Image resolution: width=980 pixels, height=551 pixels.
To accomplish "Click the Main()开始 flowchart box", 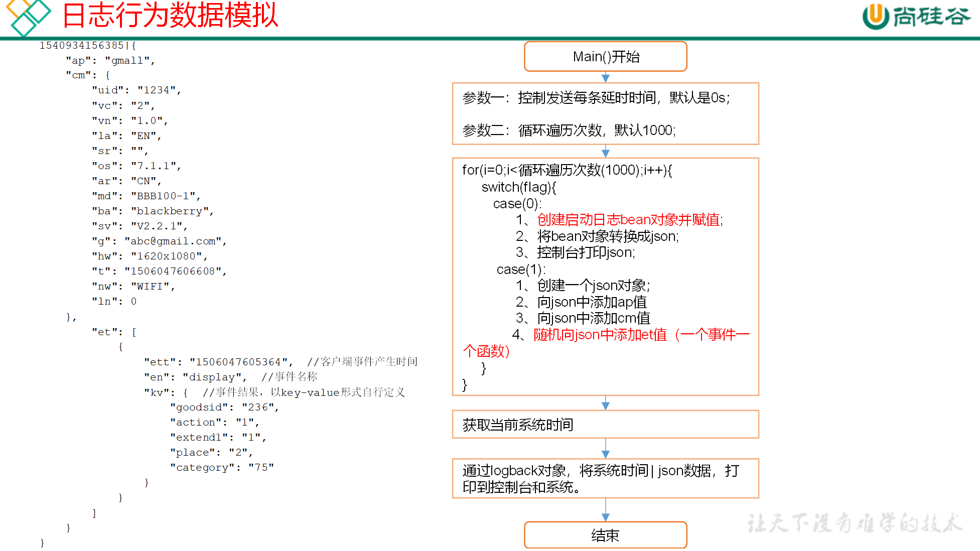I will click(x=605, y=57).
